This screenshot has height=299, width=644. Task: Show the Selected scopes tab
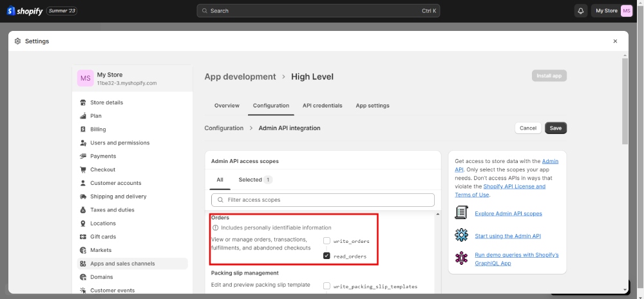(254, 180)
